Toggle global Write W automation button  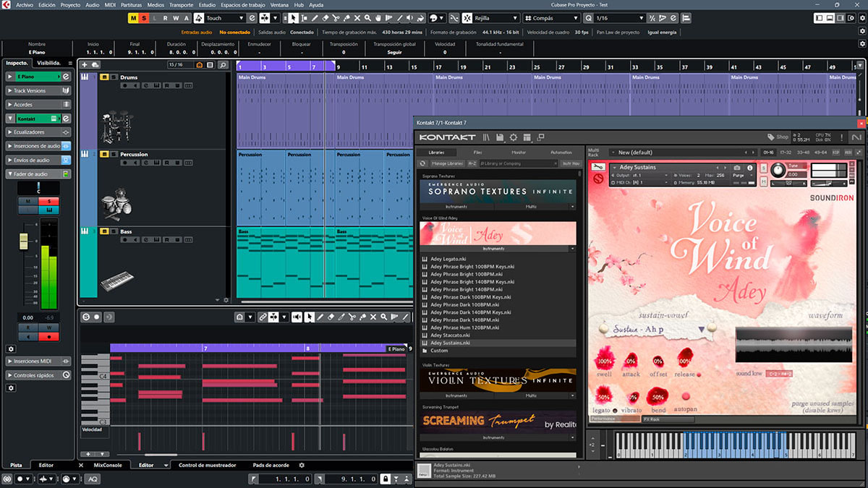(x=176, y=17)
